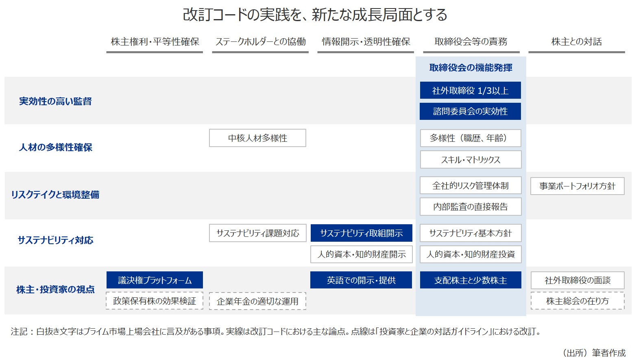Select the column header 情報開示・透明性確保
The width and height of the screenshot is (632, 364).
click(366, 41)
